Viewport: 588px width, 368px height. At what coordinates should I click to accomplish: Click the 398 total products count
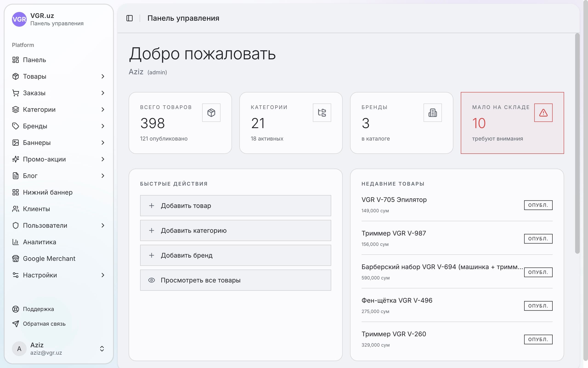[153, 123]
